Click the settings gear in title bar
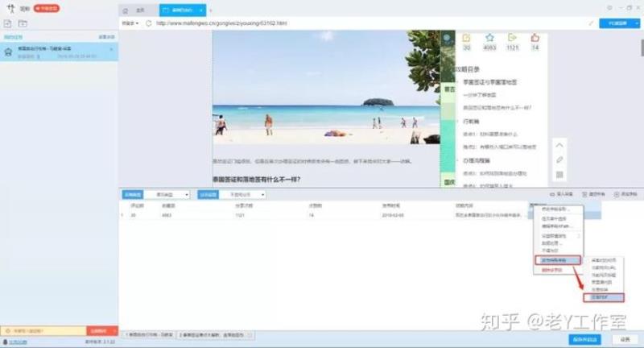 [x=610, y=8]
